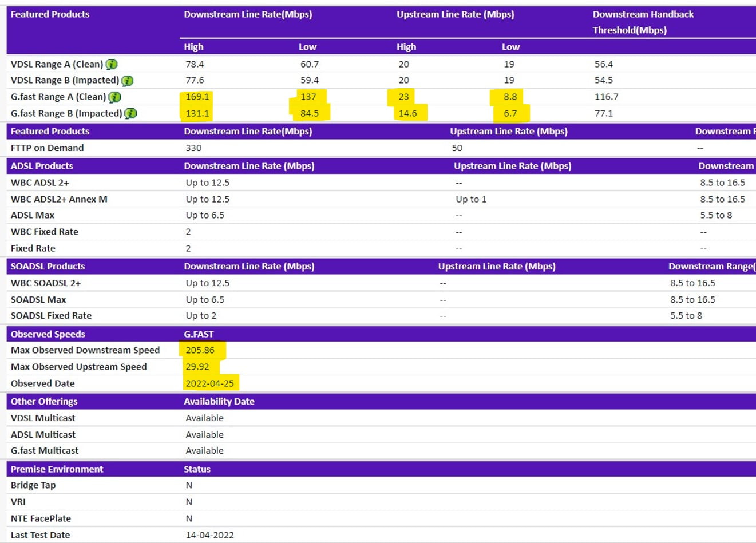Image resolution: width=756 pixels, height=543 pixels.
Task: Click the highlighted 8.8 upstream low value
Action: click(510, 97)
